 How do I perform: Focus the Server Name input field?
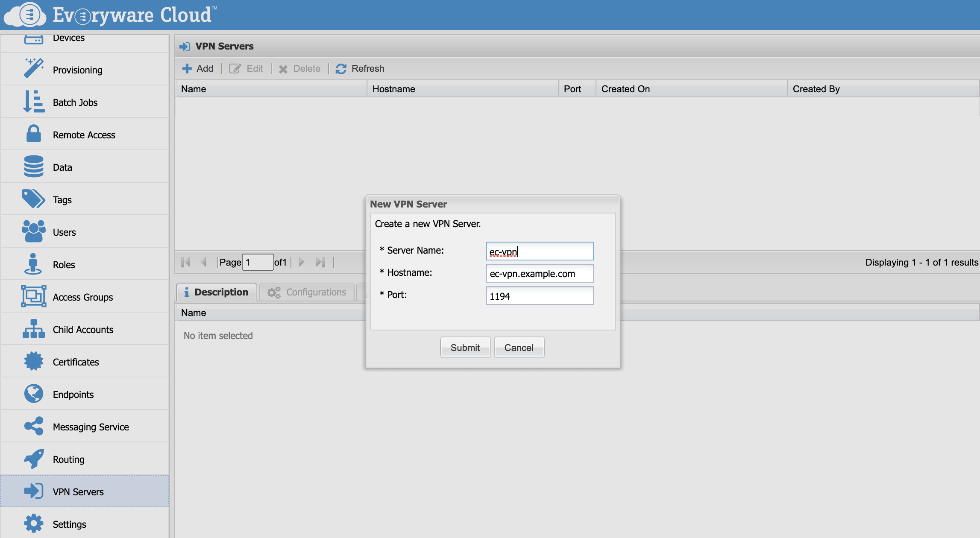point(540,251)
